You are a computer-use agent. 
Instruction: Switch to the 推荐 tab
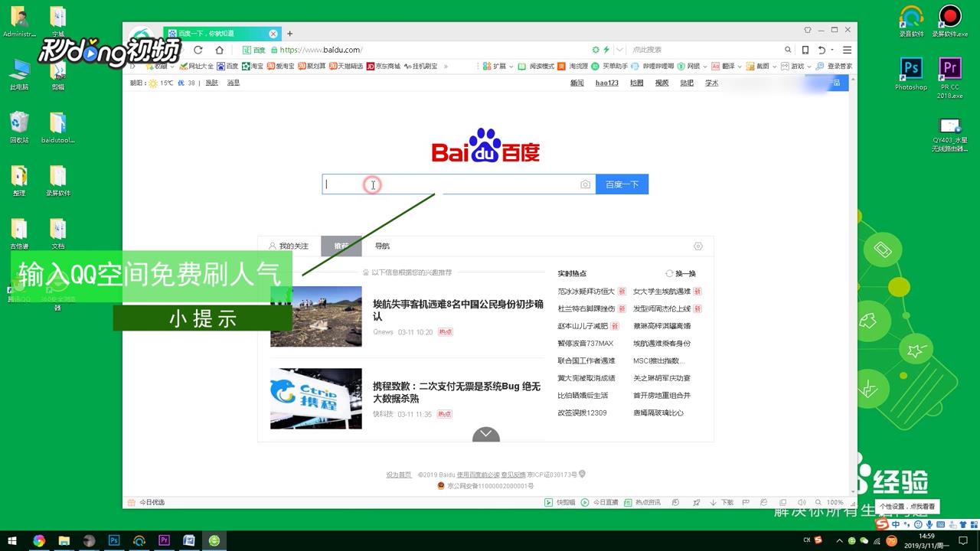341,246
